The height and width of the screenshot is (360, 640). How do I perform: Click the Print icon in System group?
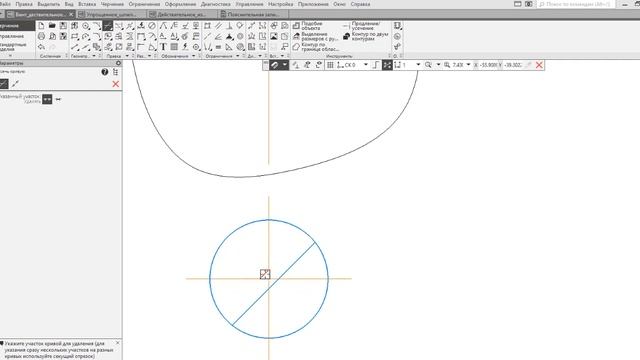click(41, 37)
